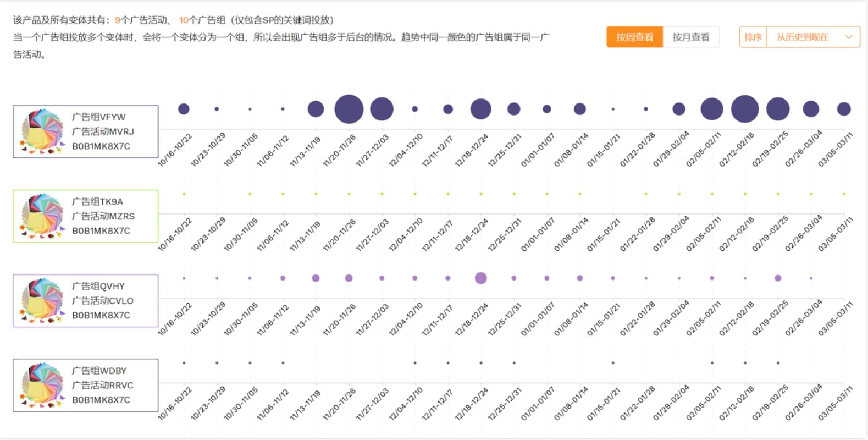
Task: Click the VFYW bubble for week 03/05-03/11
Action: point(843,109)
